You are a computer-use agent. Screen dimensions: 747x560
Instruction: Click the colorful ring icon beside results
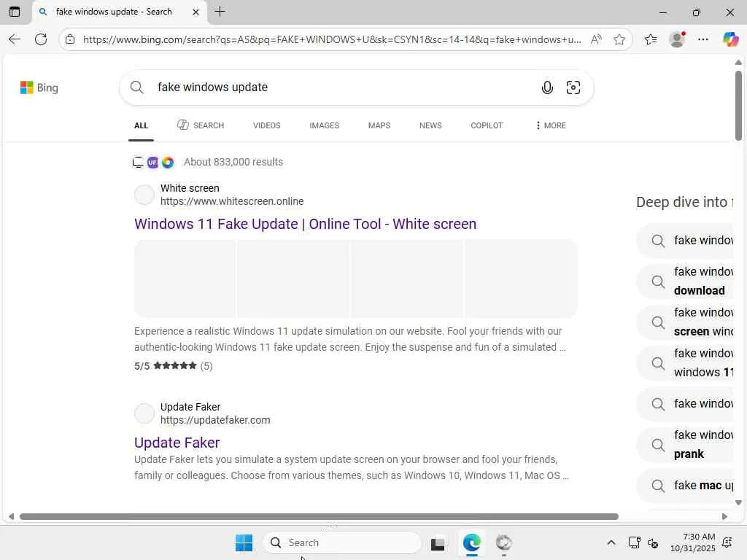tap(168, 163)
